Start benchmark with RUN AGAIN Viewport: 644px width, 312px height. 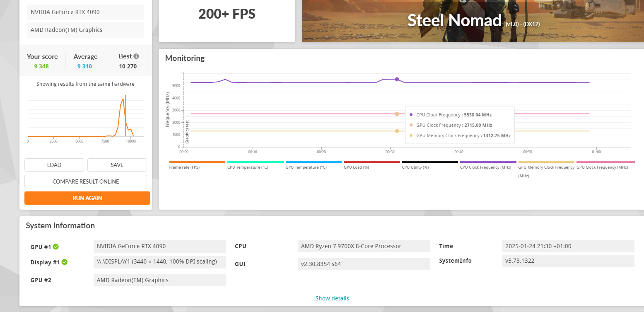(x=87, y=198)
